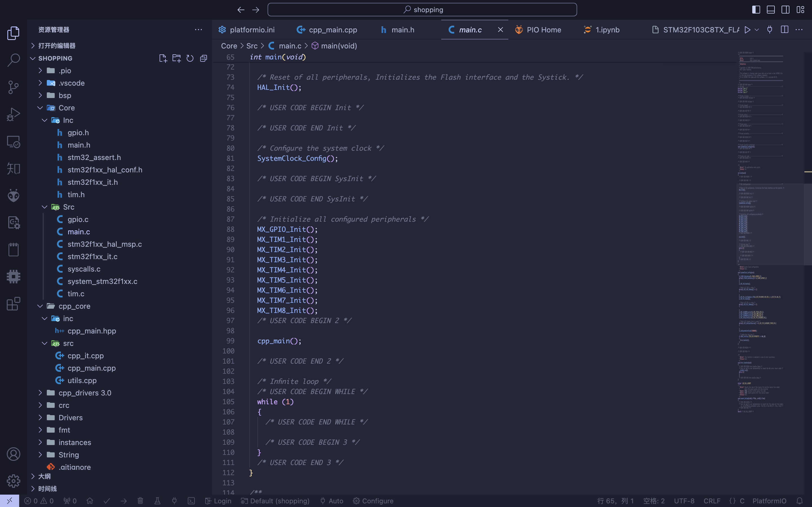The height and width of the screenshot is (507, 812).
Task: Toggle the bottom panel visibility
Action: coord(771,10)
